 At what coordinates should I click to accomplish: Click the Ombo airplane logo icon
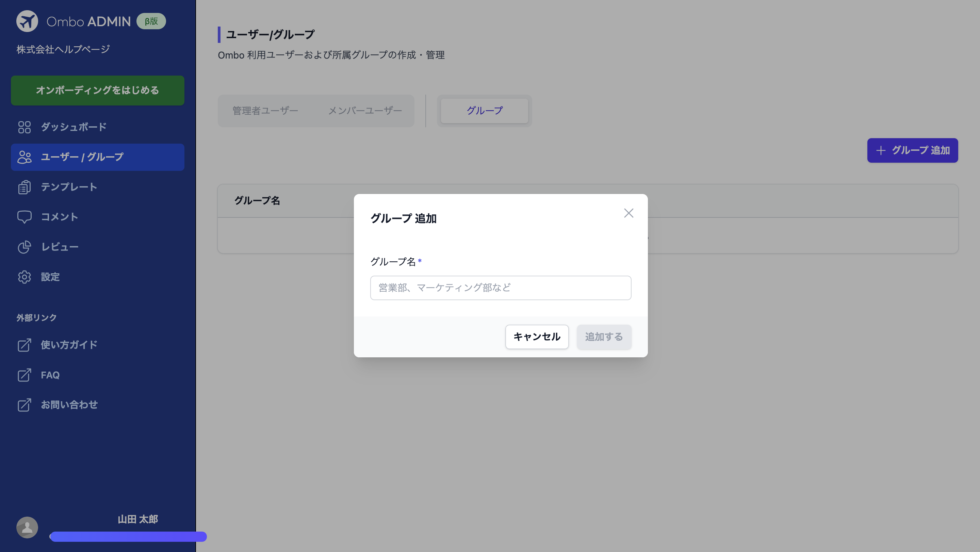[27, 21]
